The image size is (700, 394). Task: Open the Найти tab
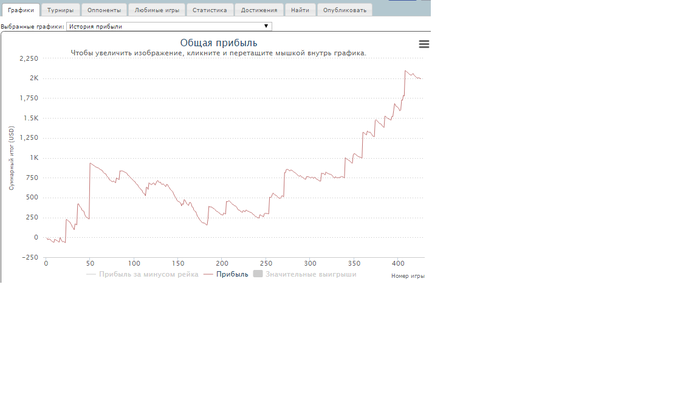tap(300, 10)
